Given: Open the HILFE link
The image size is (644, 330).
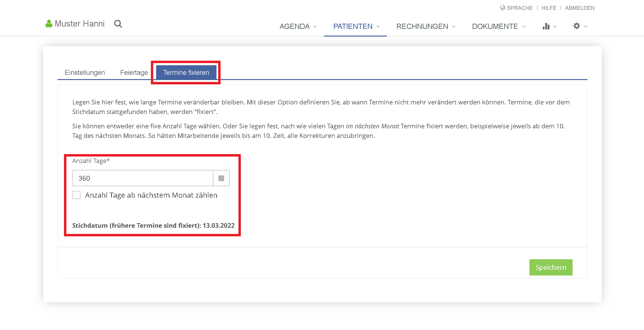Looking at the screenshot, I should pyautogui.click(x=549, y=8).
